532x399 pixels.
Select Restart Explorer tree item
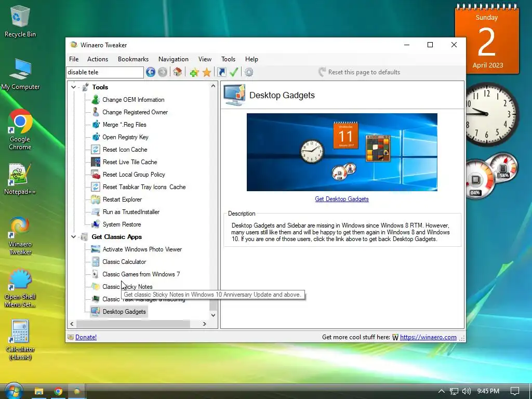pyautogui.click(x=122, y=199)
